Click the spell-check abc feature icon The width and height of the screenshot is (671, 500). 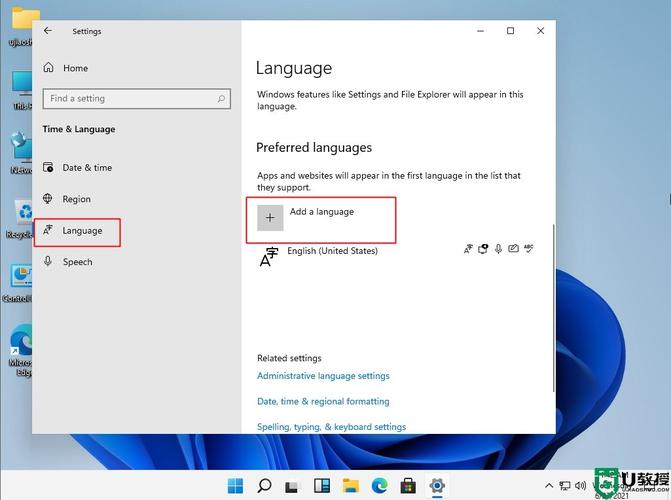click(529, 248)
